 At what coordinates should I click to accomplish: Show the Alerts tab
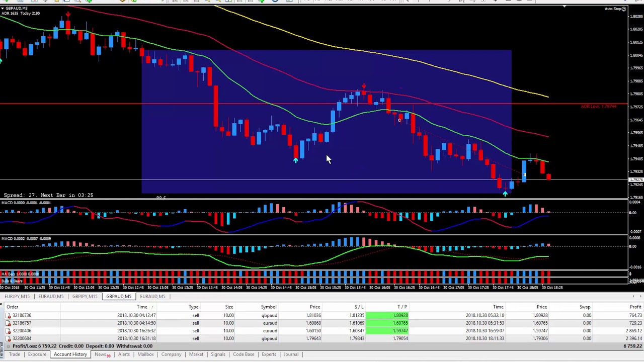click(x=124, y=354)
